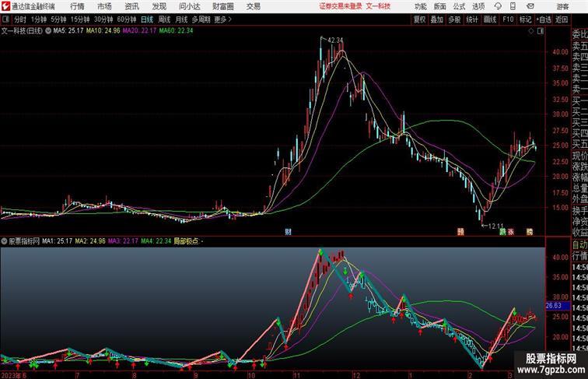Click the 财 marker on the main chart
Screen dimensions: 588x379
[288, 232]
